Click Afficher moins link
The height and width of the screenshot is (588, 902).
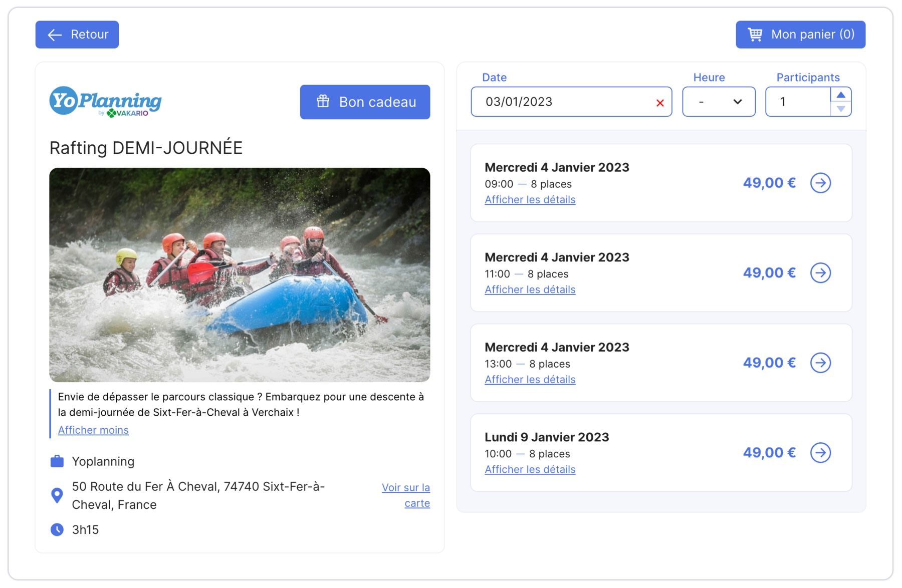coord(93,430)
